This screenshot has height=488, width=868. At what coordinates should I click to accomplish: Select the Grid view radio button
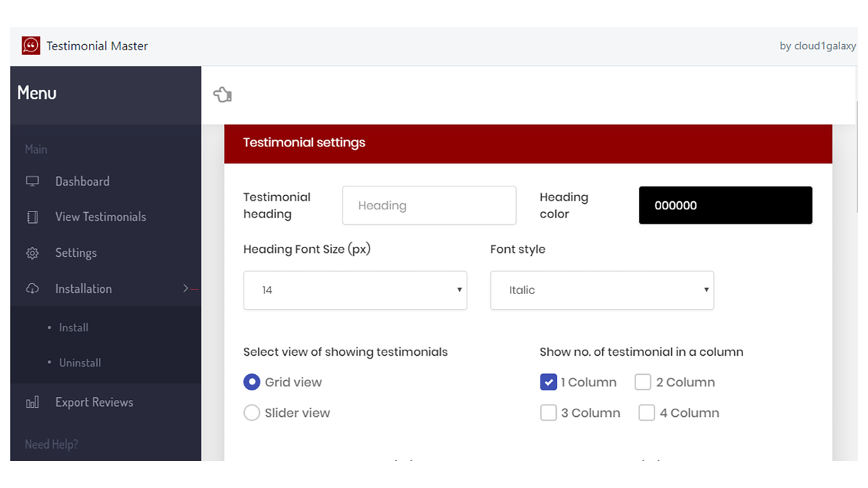point(252,382)
